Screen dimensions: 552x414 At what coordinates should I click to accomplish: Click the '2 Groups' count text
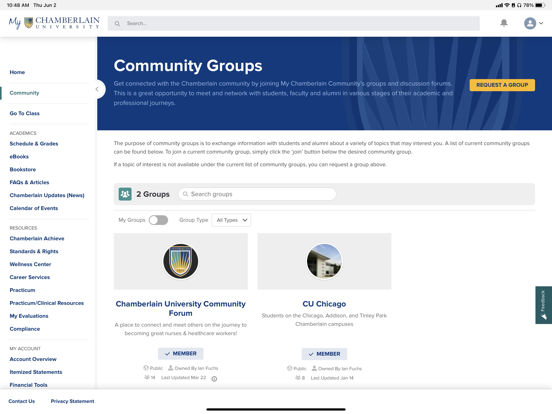click(x=153, y=194)
